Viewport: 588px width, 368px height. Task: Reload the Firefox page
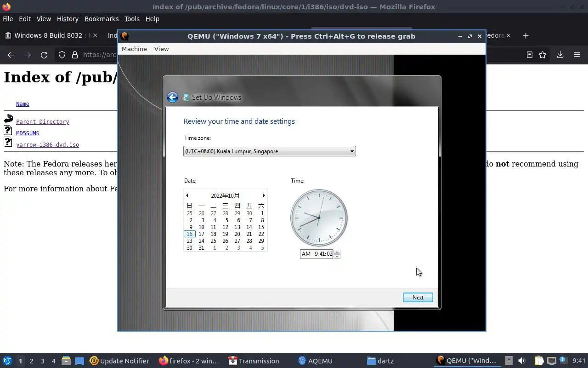44,55
